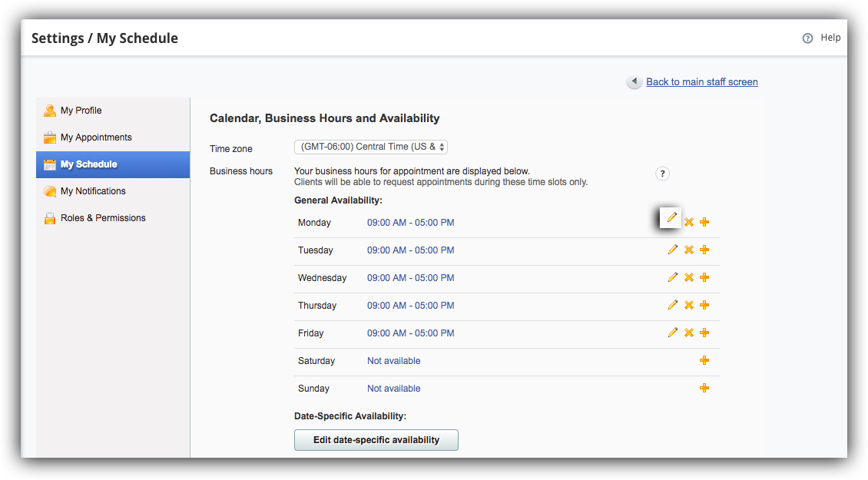Click the Time zone label
868x480 pixels.
[x=231, y=149]
